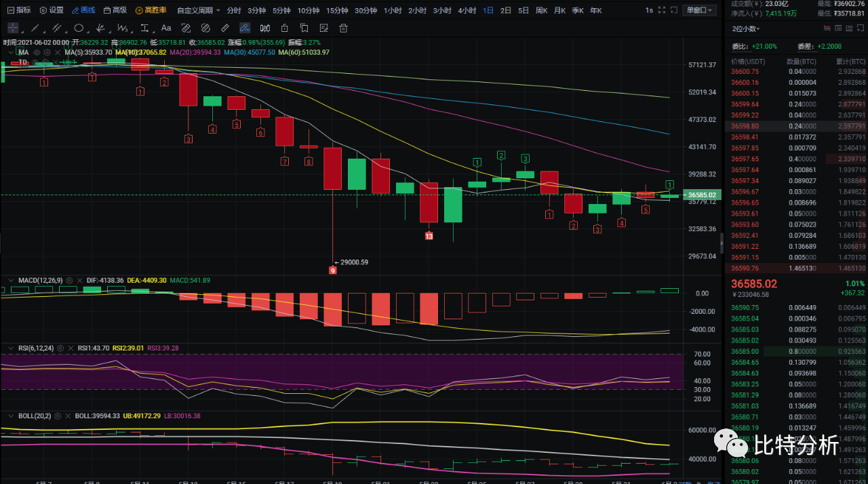Switch to 3-minute interval
868x484 pixels.
256,10
